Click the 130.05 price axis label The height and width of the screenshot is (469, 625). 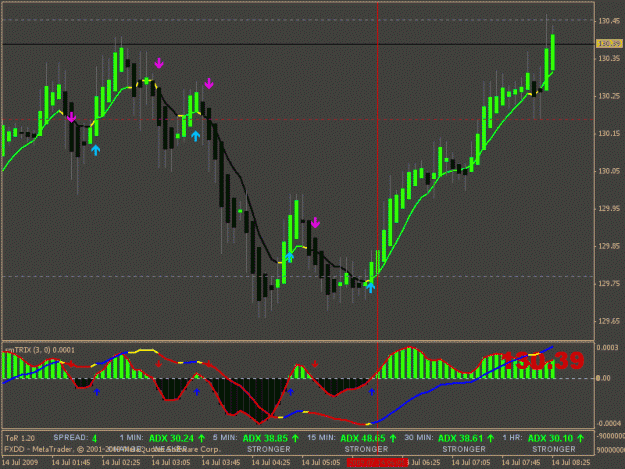[609, 171]
